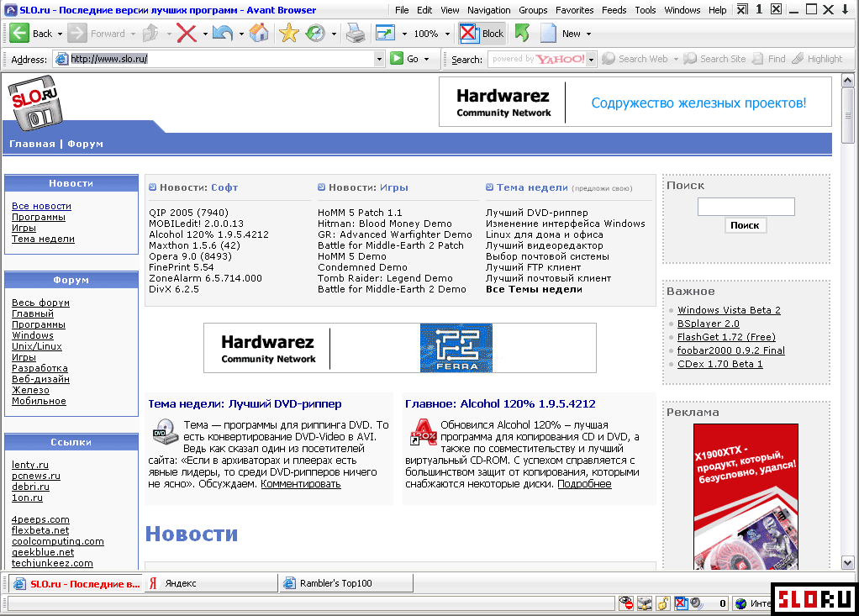Open the Back button history dropdown
The width and height of the screenshot is (859, 616).
(60, 34)
